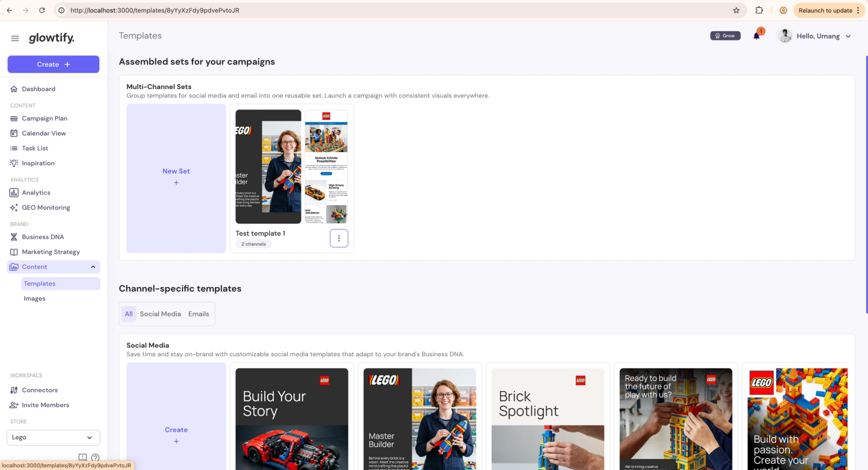This screenshot has width=868, height=470.
Task: Click the glowtify logo
Action: [x=52, y=38]
